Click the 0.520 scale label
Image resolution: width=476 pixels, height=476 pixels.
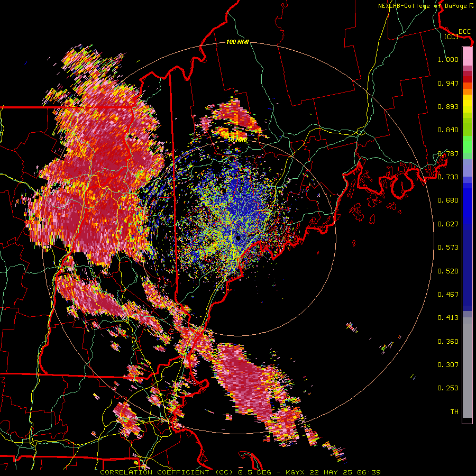[x=448, y=271]
